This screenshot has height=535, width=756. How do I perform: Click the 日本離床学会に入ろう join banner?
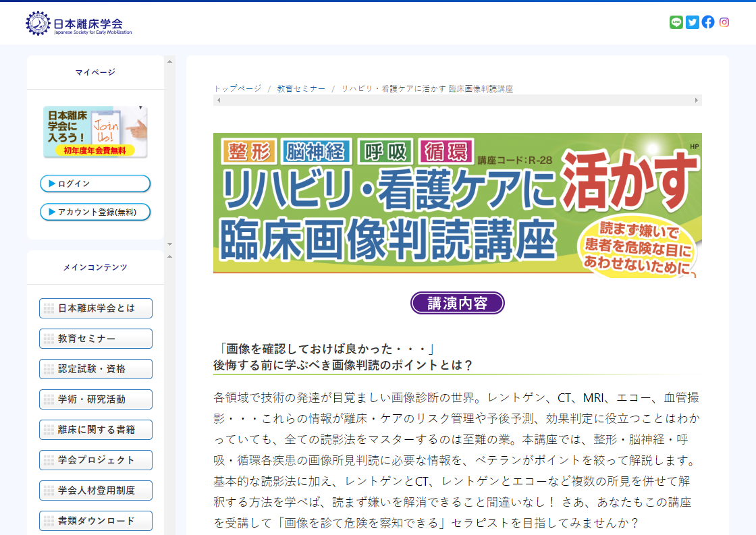pos(95,132)
